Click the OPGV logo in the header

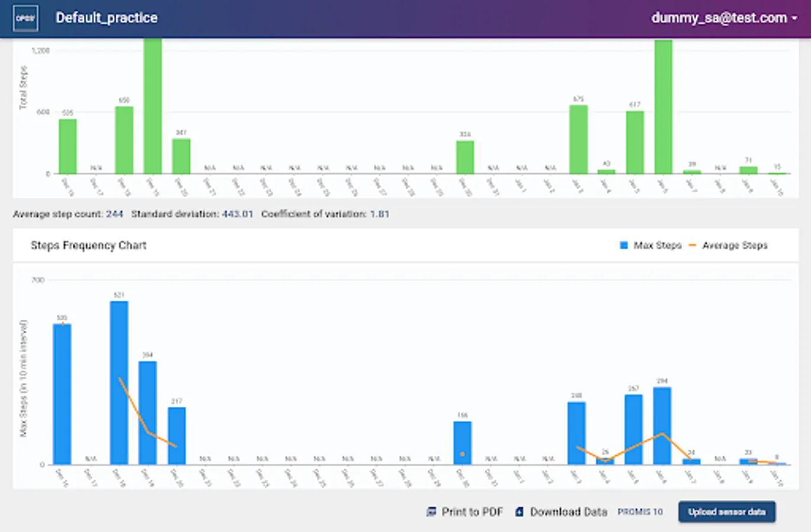point(25,18)
